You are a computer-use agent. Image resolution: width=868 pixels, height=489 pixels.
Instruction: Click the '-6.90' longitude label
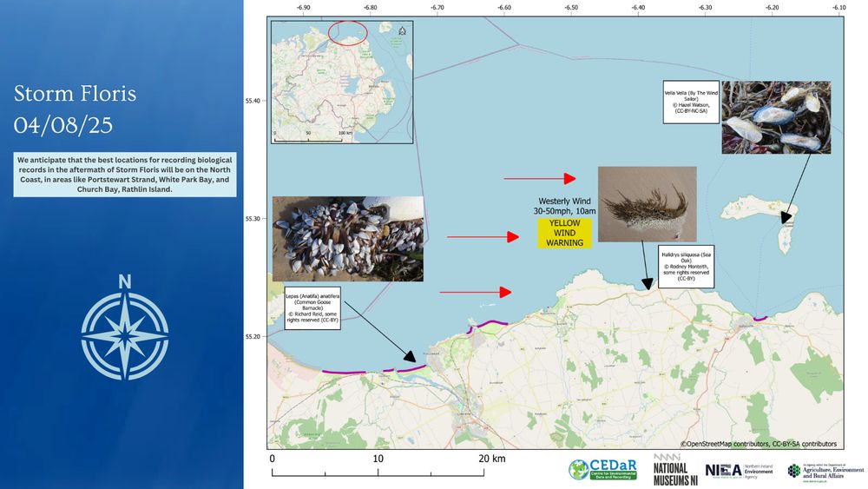[x=303, y=8]
